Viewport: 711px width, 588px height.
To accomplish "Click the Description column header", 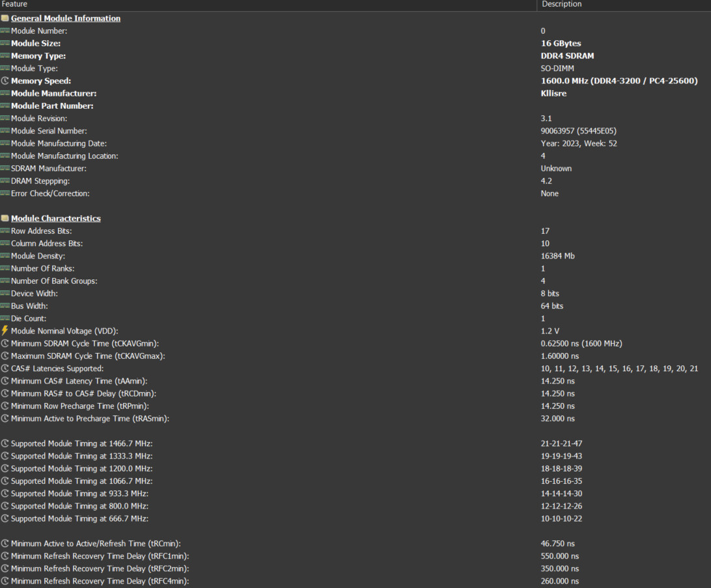I will (561, 5).
